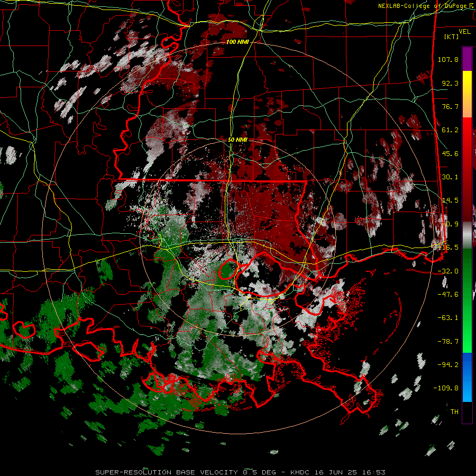This screenshot has height=476, width=476.
Task: Click the TH legend label
Action: click(x=454, y=412)
